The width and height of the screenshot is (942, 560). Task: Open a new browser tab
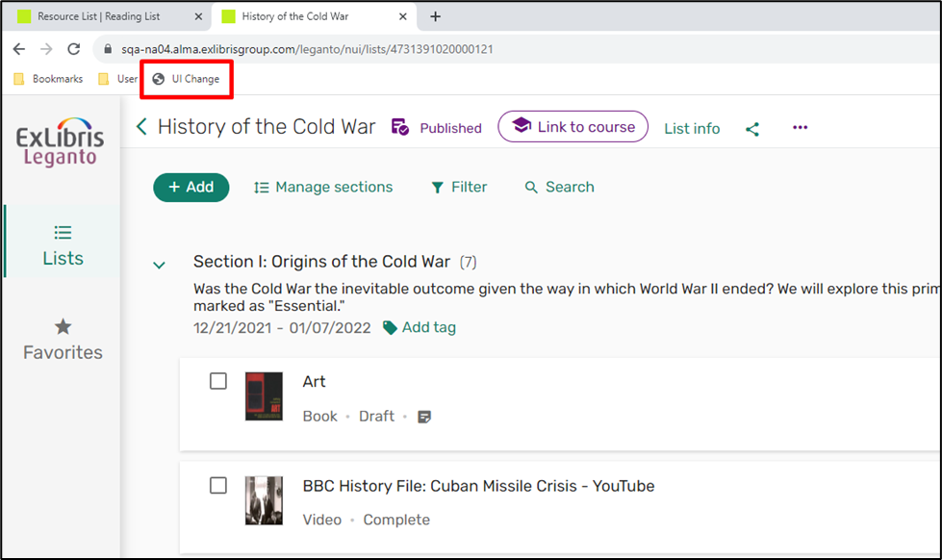(436, 16)
